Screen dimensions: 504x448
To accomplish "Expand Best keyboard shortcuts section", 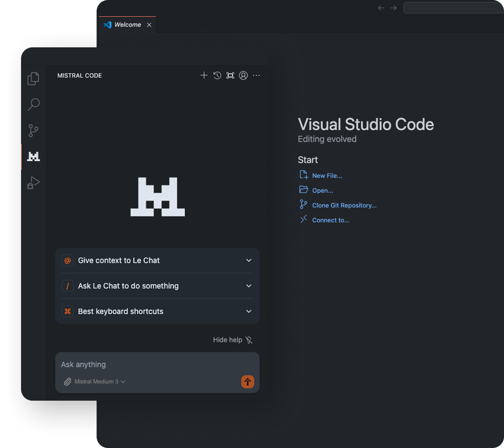I will point(157,311).
